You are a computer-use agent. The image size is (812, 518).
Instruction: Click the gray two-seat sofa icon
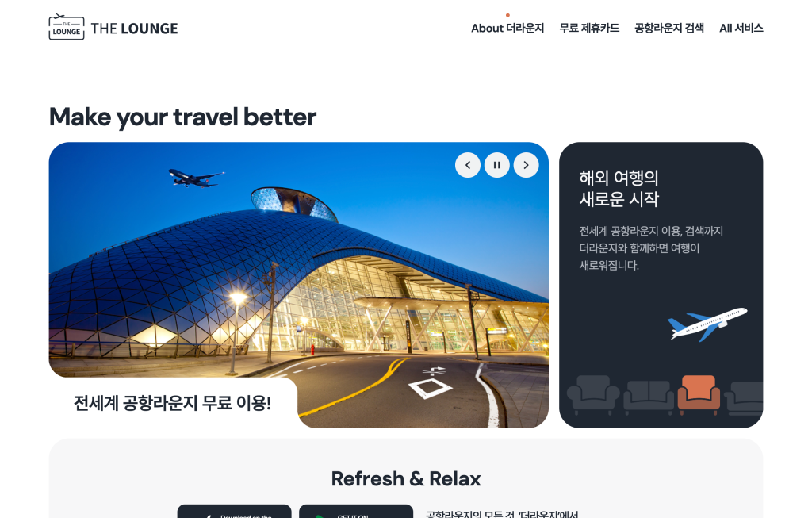coord(649,397)
